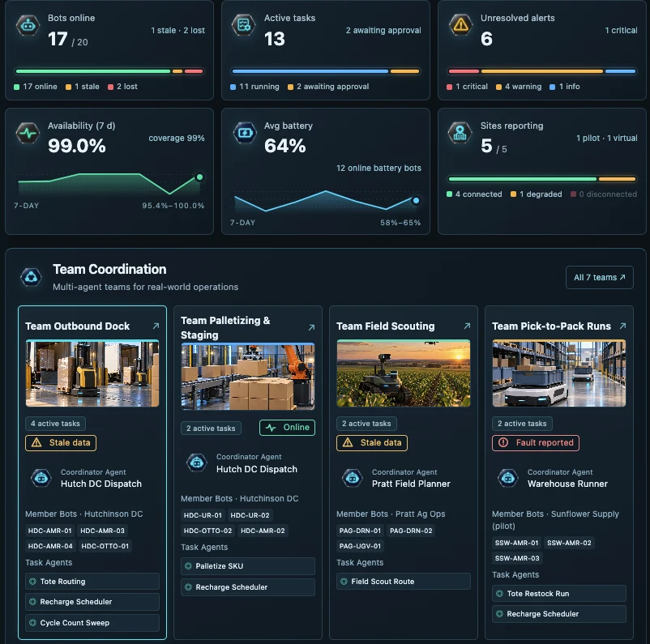Click the Availability pulse icon
The height and width of the screenshot is (644, 650).
click(x=28, y=133)
